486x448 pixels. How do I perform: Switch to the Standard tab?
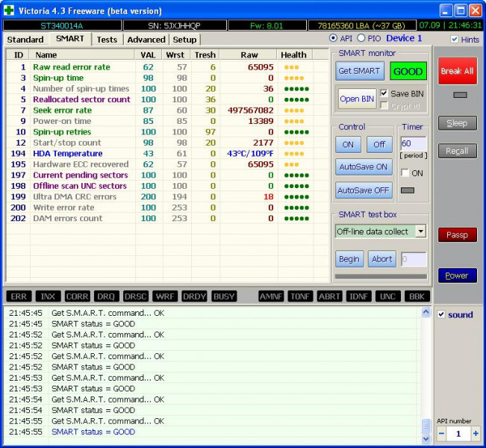pos(25,40)
